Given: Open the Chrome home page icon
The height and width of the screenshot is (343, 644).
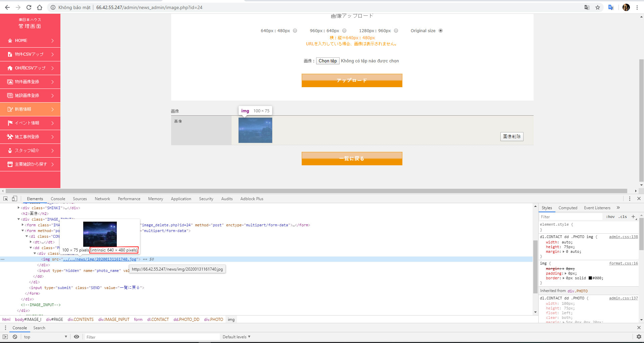Looking at the screenshot, I should [40, 7].
